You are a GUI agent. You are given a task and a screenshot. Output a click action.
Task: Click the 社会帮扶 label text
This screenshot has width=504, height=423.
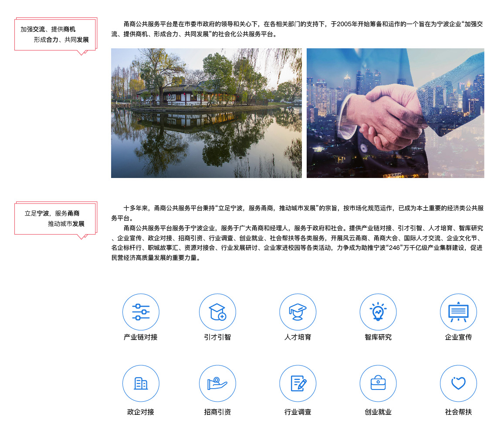click(x=458, y=412)
